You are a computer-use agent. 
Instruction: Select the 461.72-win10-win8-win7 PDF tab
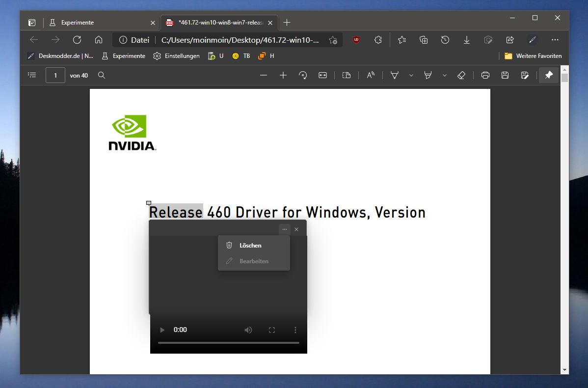[219, 23]
